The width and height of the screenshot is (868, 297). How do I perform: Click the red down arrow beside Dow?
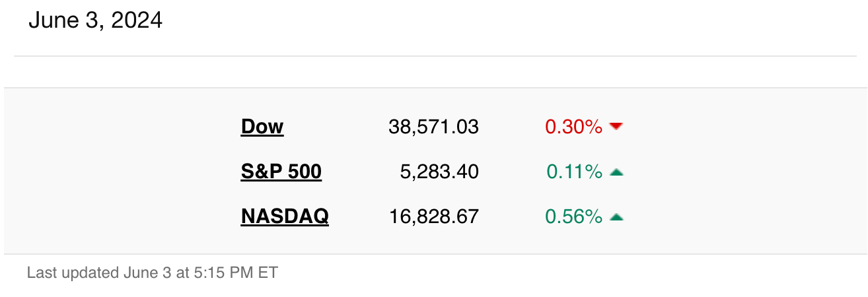[616, 126]
